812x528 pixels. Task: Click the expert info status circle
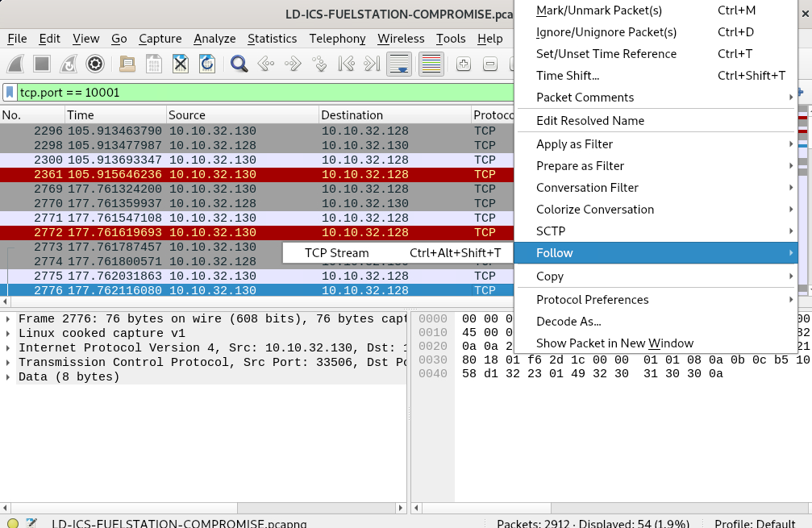coord(11,523)
